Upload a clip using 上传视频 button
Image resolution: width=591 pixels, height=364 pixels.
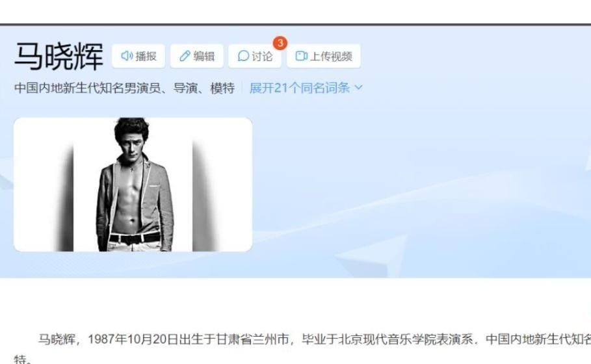(x=323, y=56)
